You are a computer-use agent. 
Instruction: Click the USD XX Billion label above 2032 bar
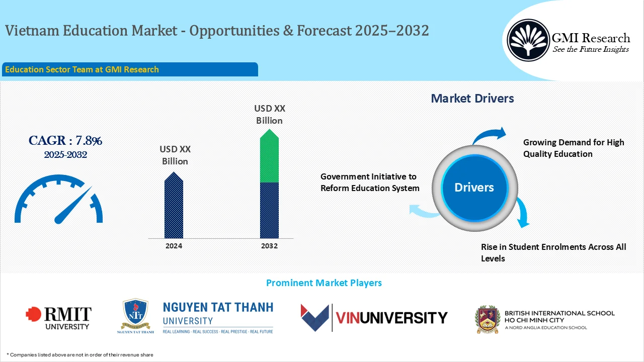click(x=270, y=114)
